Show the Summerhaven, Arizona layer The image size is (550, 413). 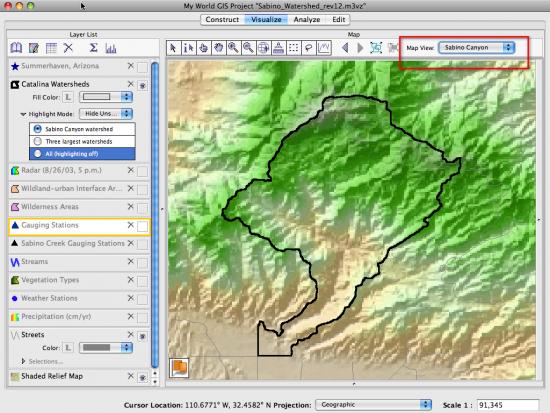tap(142, 67)
